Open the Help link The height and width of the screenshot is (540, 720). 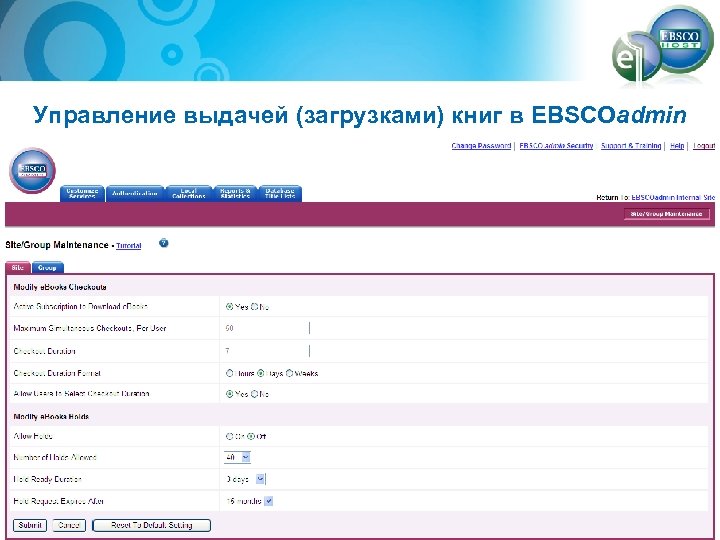(677, 146)
